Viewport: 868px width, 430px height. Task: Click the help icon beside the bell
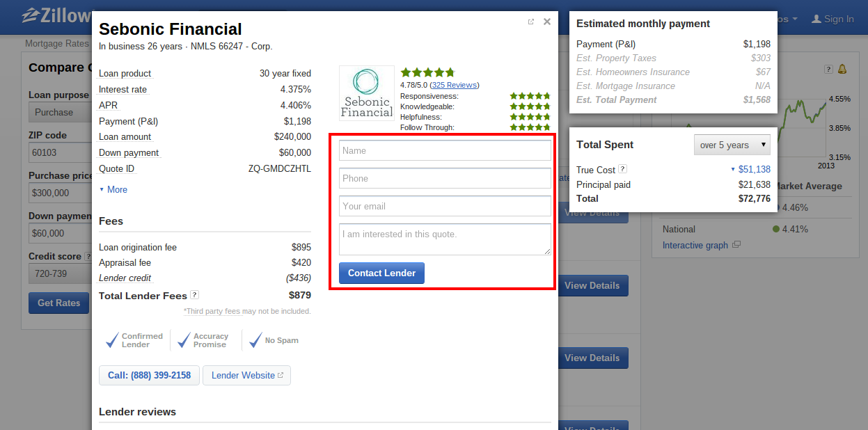tap(828, 69)
